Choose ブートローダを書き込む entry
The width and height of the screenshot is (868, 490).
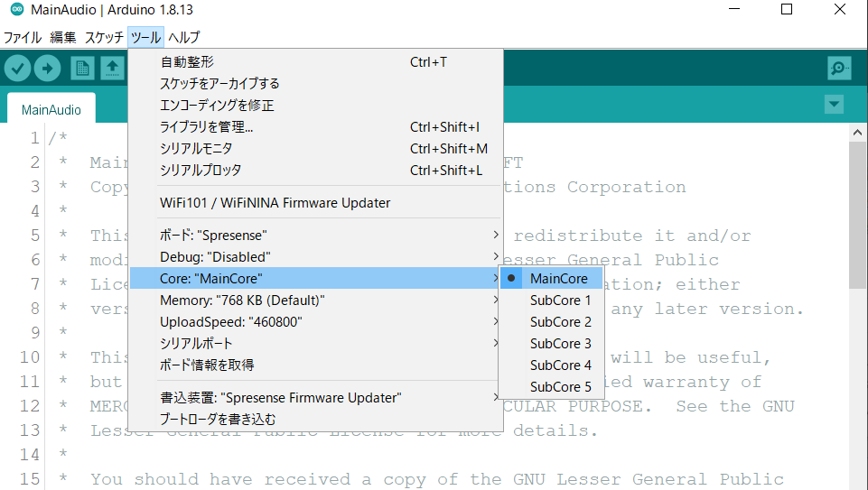click(x=316, y=419)
